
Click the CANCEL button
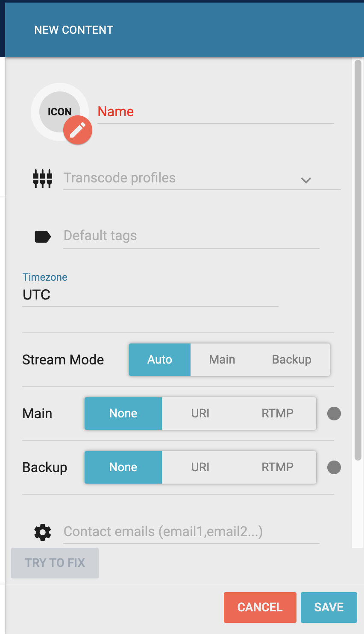(x=260, y=608)
